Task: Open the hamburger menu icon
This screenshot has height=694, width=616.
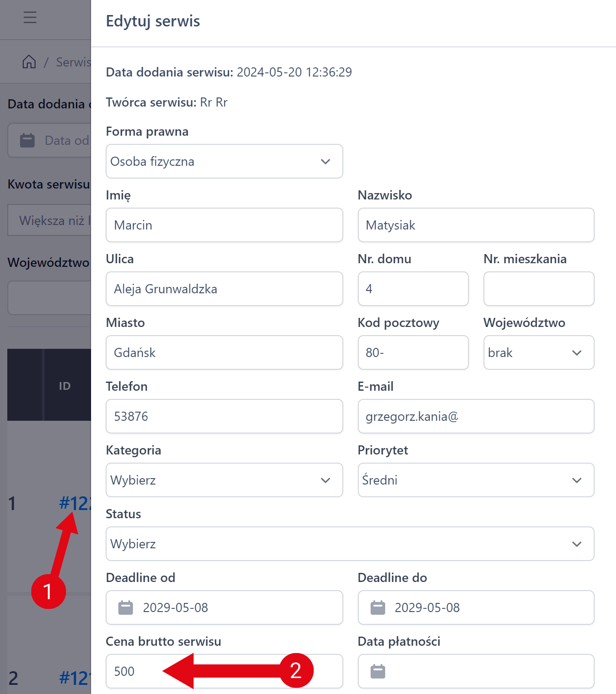Action: tap(30, 18)
